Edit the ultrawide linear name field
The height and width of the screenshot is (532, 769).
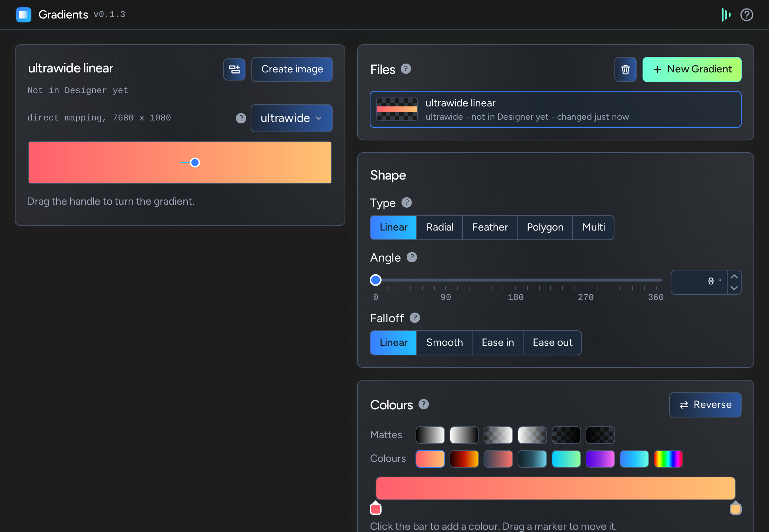pyautogui.click(x=71, y=68)
